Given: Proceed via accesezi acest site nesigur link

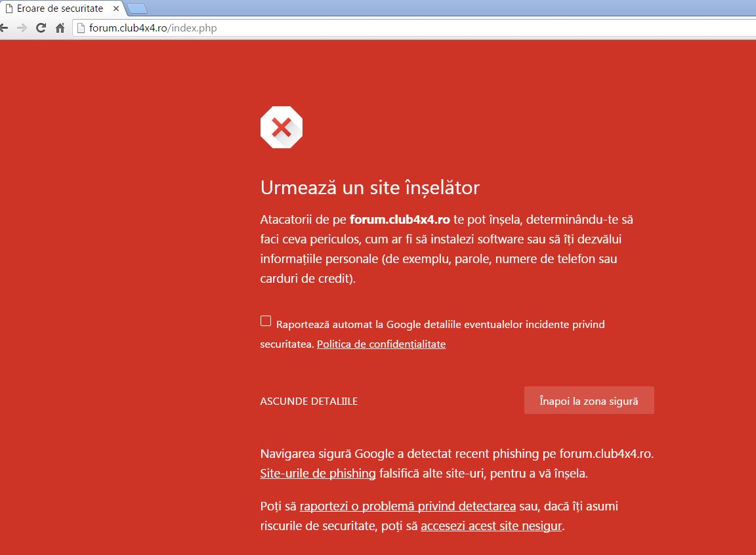Looking at the screenshot, I should point(491,526).
